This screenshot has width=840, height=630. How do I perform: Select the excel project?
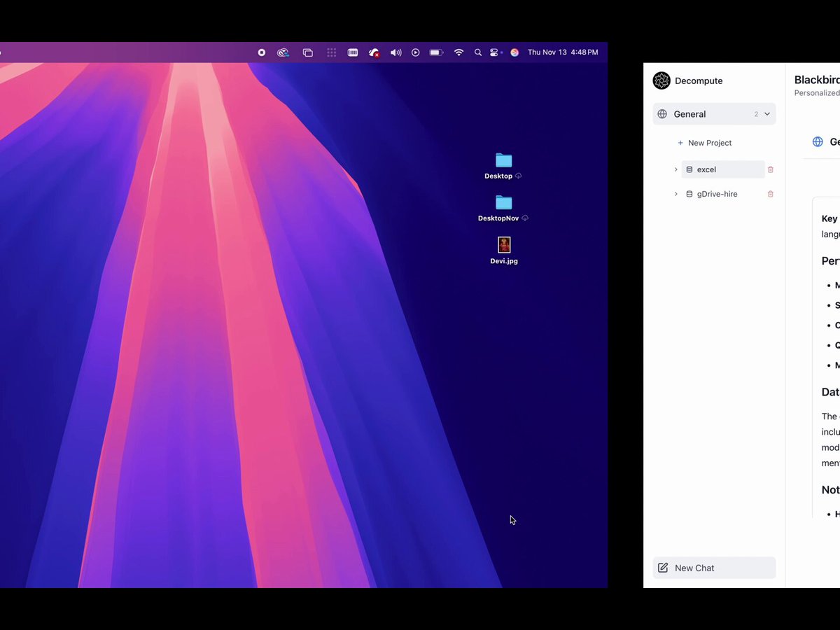723,169
